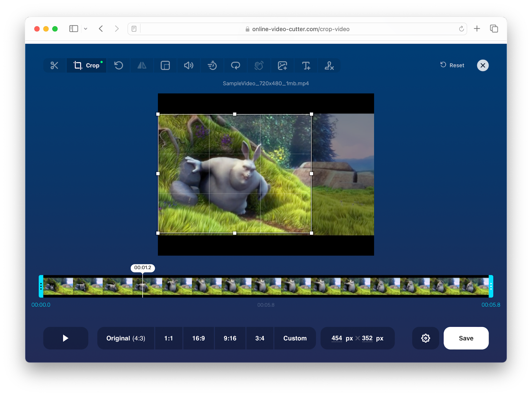Open a new Safari tab
Image resolution: width=532 pixels, height=396 pixels.
point(477,29)
